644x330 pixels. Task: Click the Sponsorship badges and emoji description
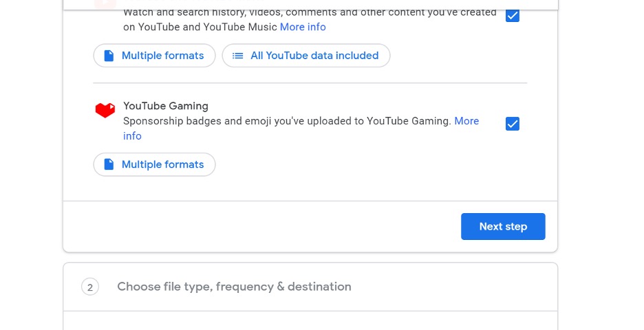[x=287, y=121]
